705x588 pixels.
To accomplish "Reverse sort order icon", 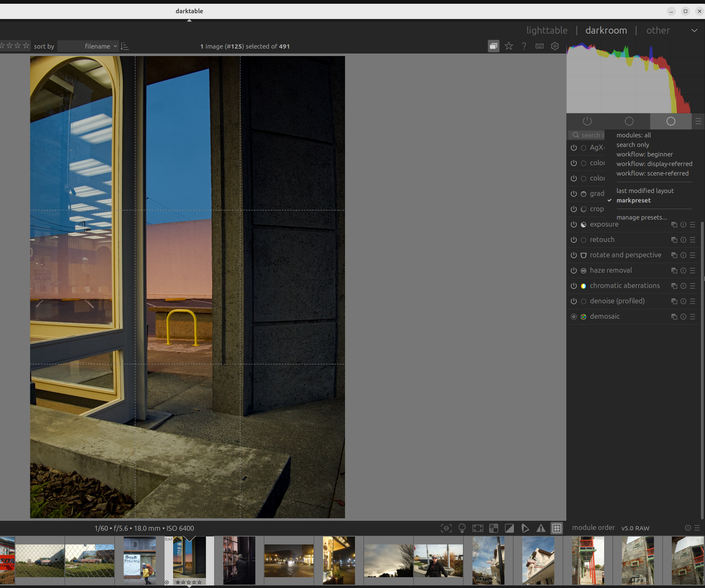I will pyautogui.click(x=125, y=46).
